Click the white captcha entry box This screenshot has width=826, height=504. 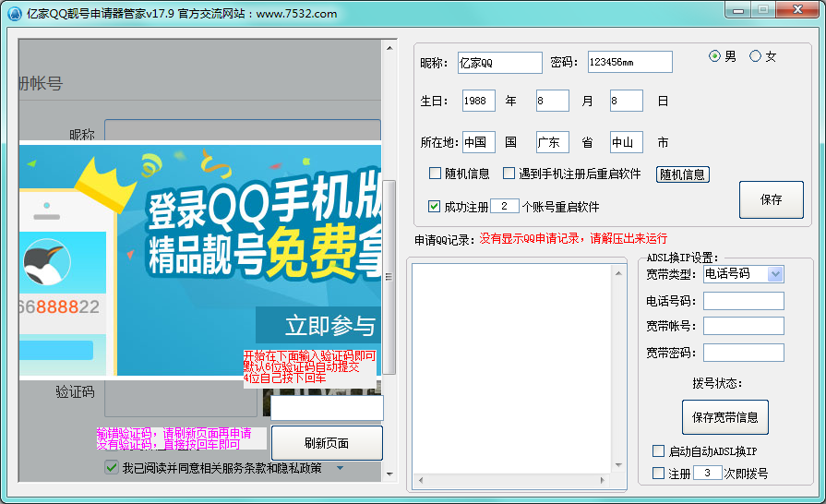(x=327, y=408)
